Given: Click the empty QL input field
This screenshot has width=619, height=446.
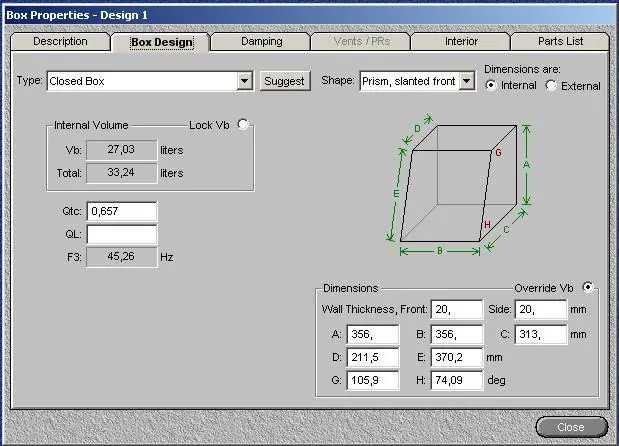Looking at the screenshot, I should [122, 234].
